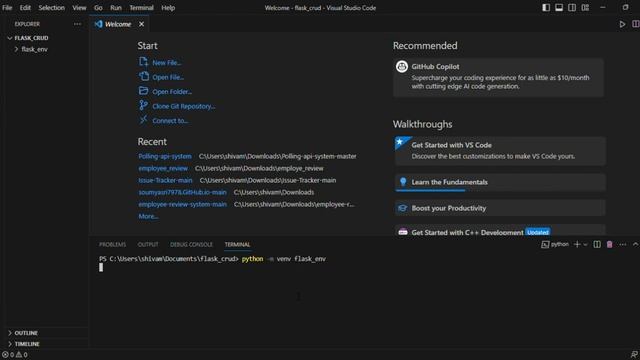Image resolution: width=640 pixels, height=360 pixels.
Task: Click the Open Folder icon
Action: [x=143, y=91]
